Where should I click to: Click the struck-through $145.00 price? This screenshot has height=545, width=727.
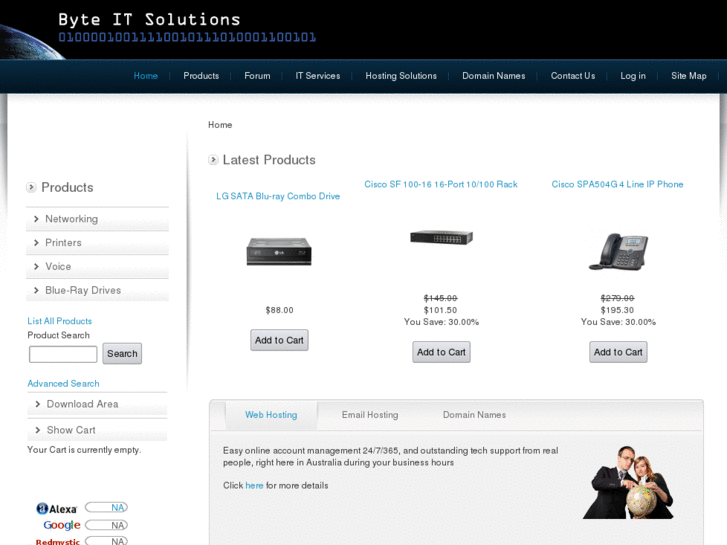point(440,298)
